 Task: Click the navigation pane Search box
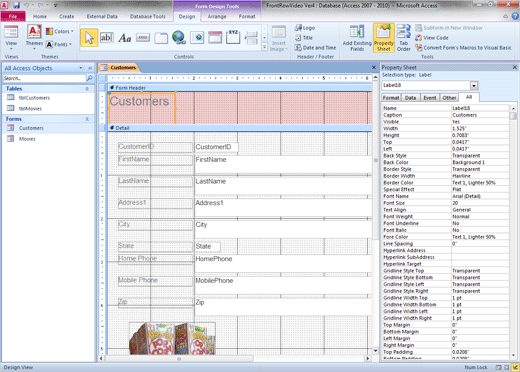(44, 78)
